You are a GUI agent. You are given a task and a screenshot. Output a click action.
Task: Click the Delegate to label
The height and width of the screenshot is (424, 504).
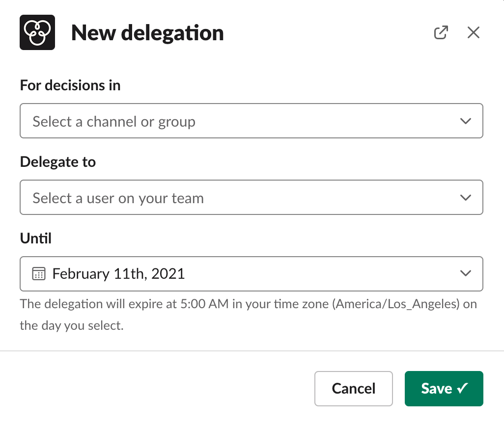57,161
